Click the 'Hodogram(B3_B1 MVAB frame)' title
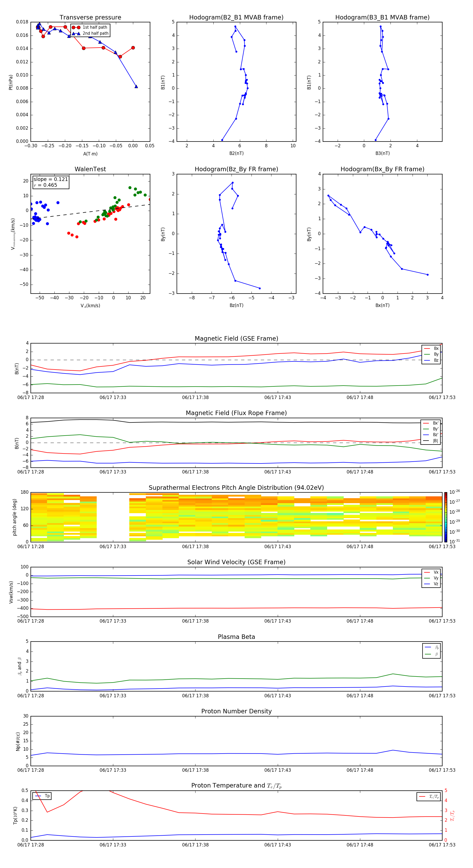473x868 pixels. click(x=382, y=18)
